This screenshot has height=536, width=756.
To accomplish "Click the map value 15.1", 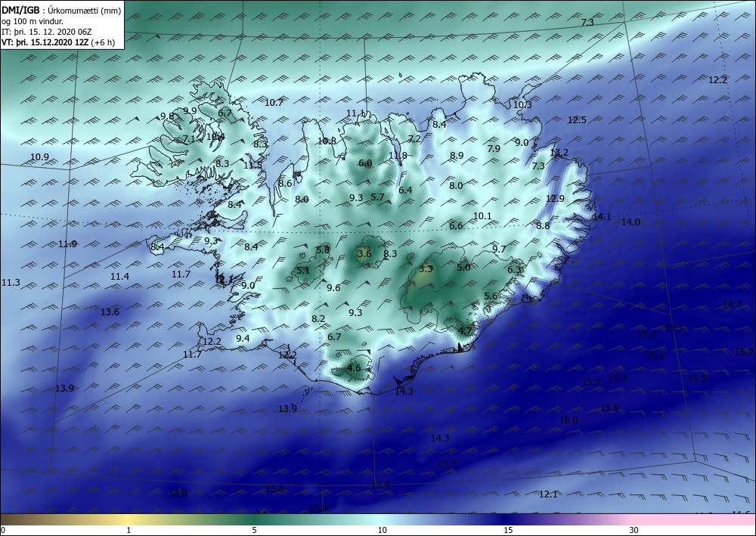I will (654, 355).
